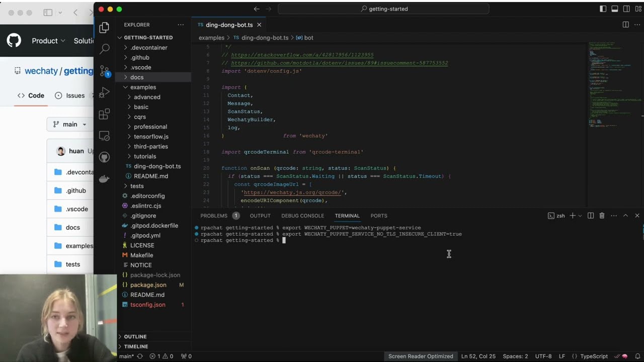Open main branch dropdown in GitHub window
The width and height of the screenshot is (644, 362).
click(70, 124)
